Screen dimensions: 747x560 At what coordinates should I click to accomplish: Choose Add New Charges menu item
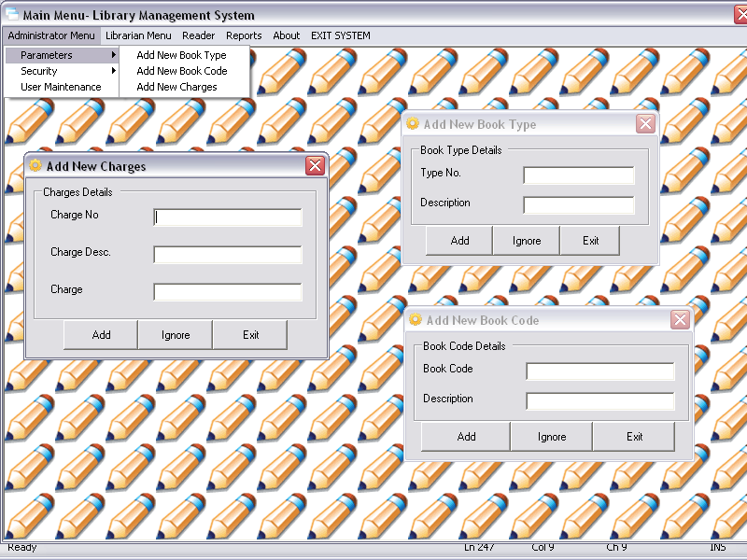pyautogui.click(x=184, y=87)
